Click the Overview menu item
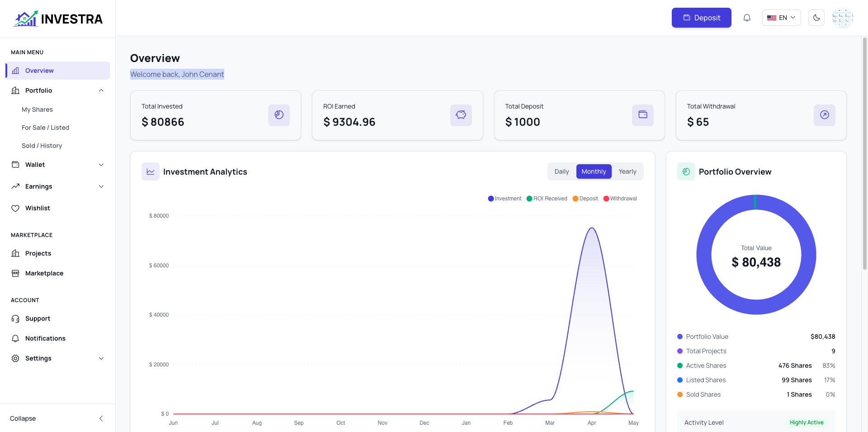868x432 pixels. tap(57, 71)
